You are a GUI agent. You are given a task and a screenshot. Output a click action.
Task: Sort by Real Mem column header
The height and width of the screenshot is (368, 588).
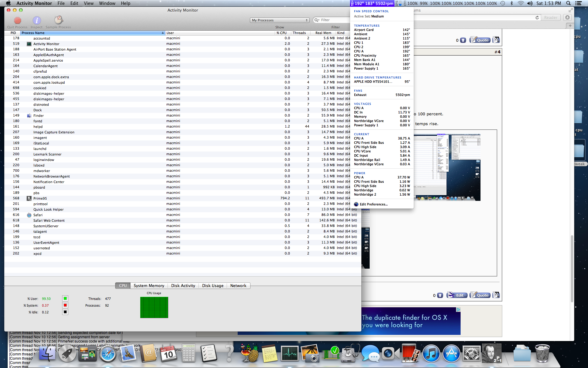coord(323,33)
